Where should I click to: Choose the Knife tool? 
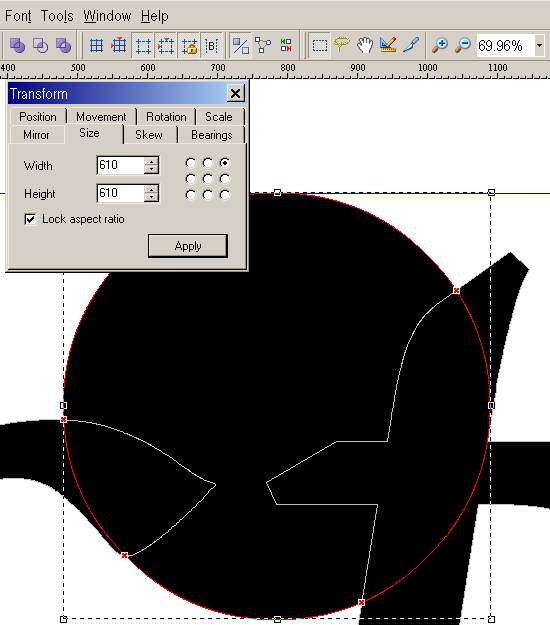(x=411, y=45)
